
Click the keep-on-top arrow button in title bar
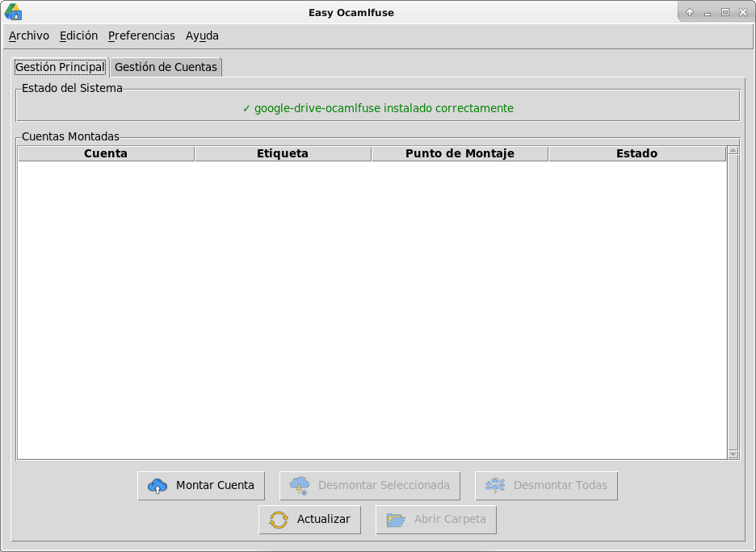pyautogui.click(x=690, y=13)
